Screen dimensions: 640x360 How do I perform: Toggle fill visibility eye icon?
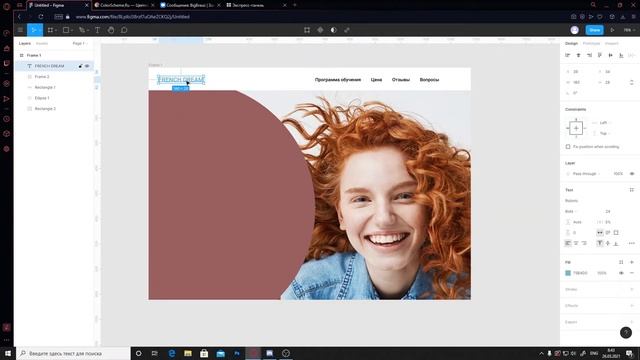tap(621, 273)
